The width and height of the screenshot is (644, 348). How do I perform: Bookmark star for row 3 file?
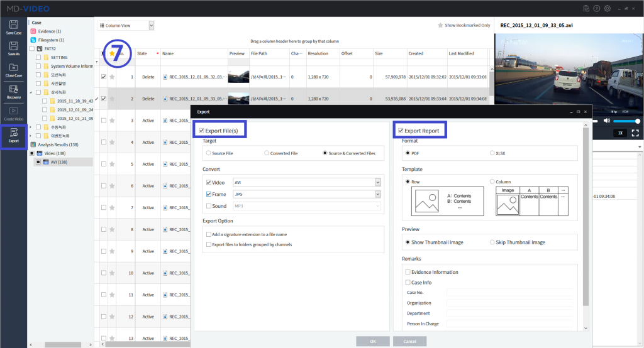[112, 120]
